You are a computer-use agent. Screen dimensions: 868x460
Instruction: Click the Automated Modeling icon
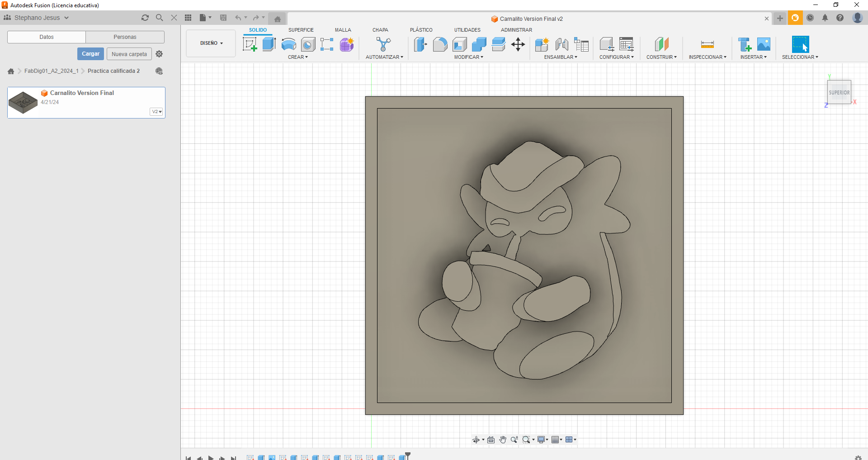pos(383,44)
